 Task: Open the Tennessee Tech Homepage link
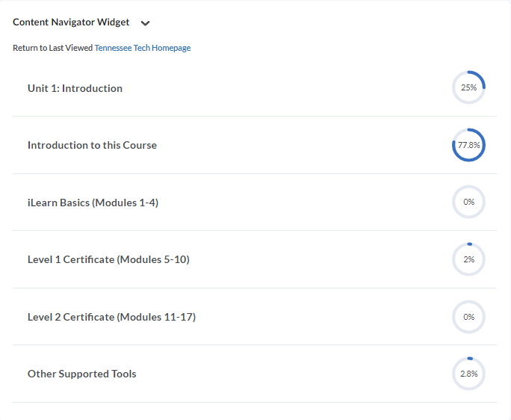coord(142,48)
